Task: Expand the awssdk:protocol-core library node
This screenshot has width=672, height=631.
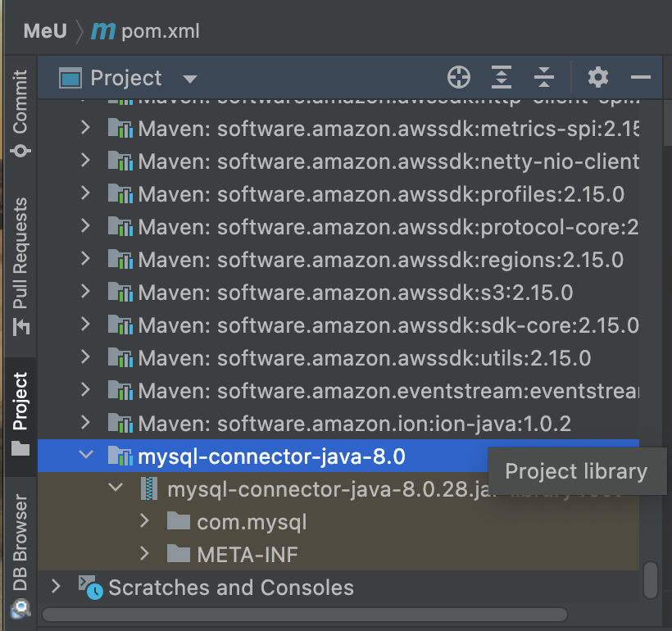Action: (x=85, y=225)
